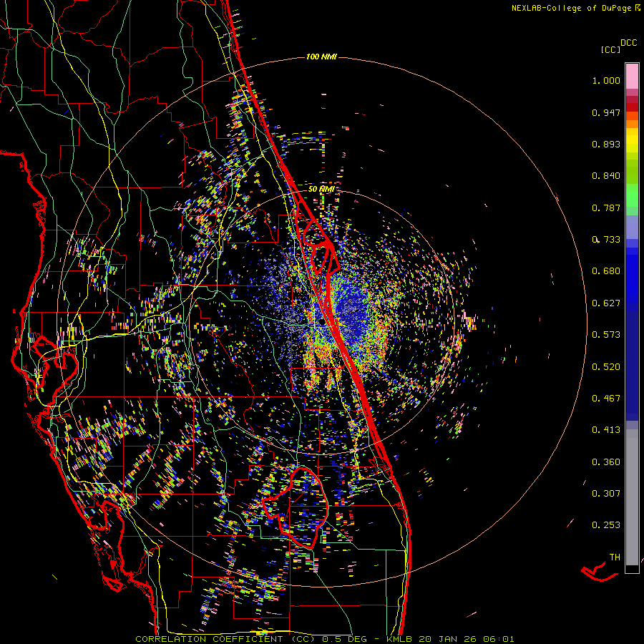Select the 0.733 legend value
This screenshot has height=644, width=644.
click(x=606, y=240)
